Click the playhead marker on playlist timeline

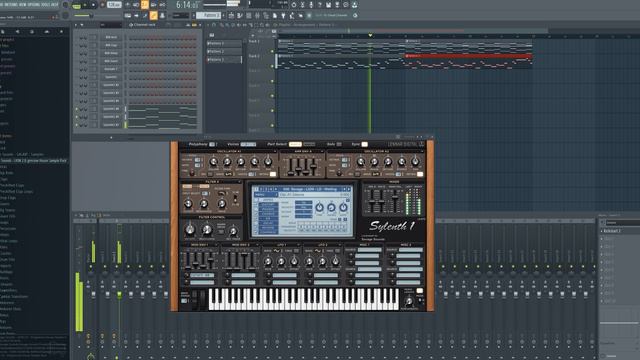[370, 36]
